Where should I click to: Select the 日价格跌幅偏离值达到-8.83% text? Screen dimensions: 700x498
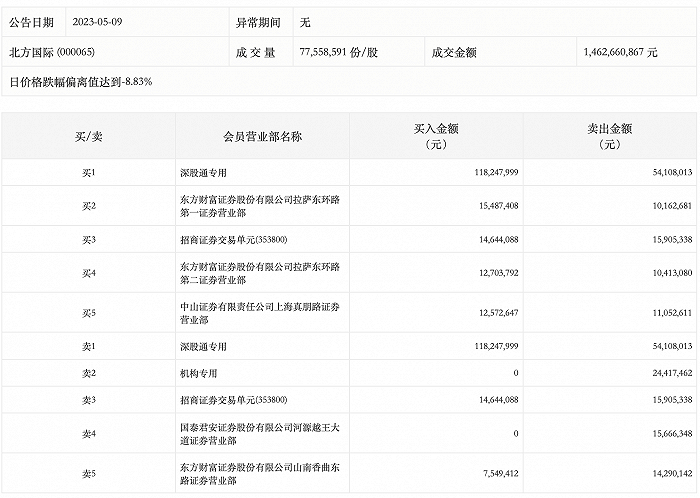pyautogui.click(x=81, y=79)
